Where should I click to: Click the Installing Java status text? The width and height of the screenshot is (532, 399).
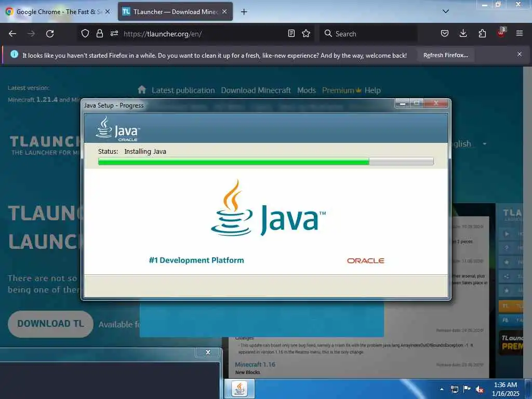[x=145, y=151]
